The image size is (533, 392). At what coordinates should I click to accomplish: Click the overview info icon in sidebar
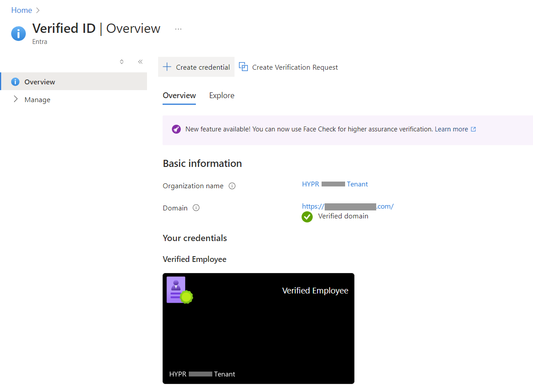(x=15, y=82)
